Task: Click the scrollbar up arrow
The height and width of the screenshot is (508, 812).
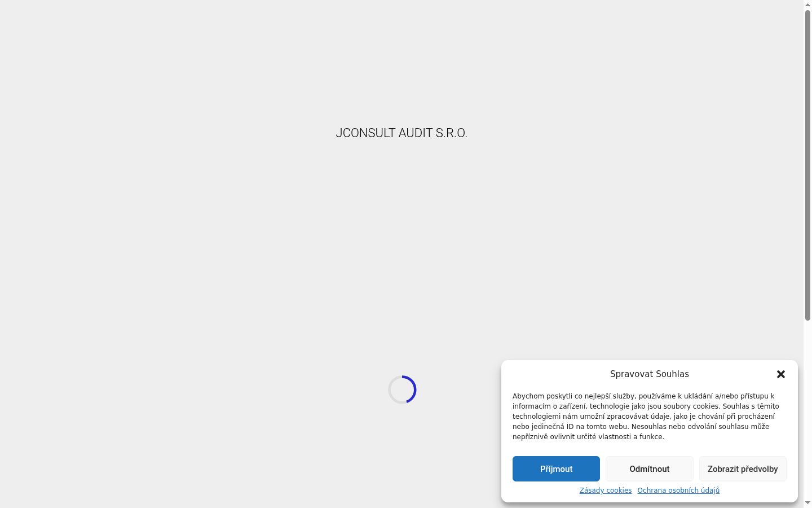Action: click(x=807, y=5)
